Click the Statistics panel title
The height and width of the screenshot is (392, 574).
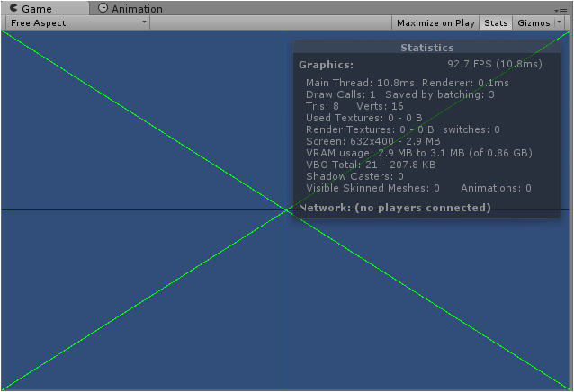click(x=426, y=48)
